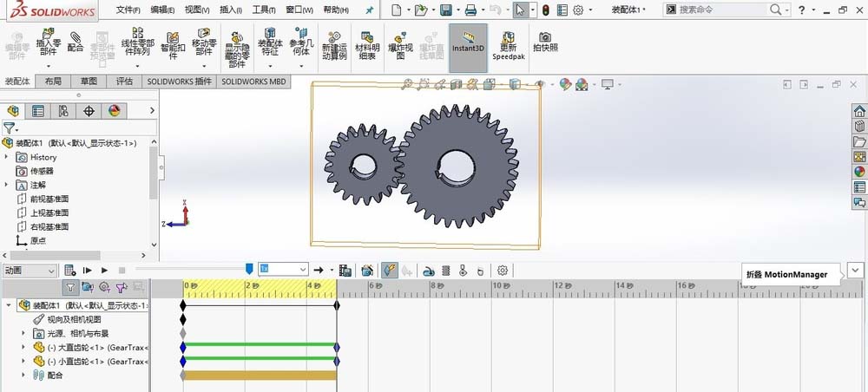Take a snapshot with 拍快照
Image resolution: width=868 pixels, height=392 pixels.
click(x=545, y=42)
